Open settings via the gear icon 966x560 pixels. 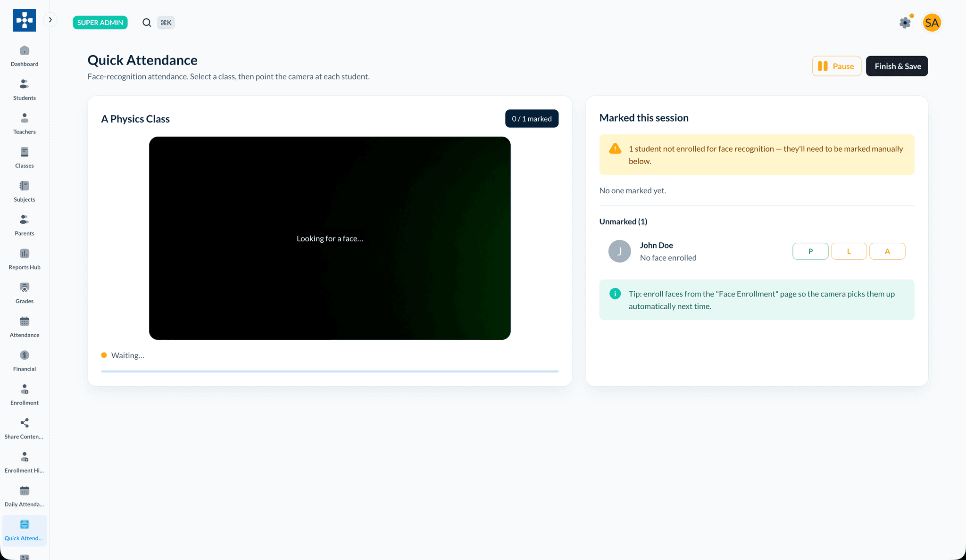(x=905, y=23)
